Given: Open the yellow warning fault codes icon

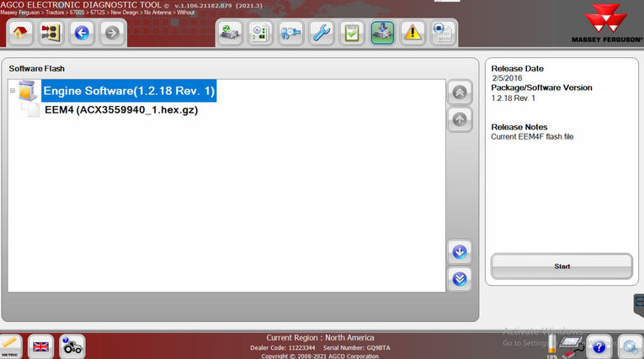Looking at the screenshot, I should 412,33.
